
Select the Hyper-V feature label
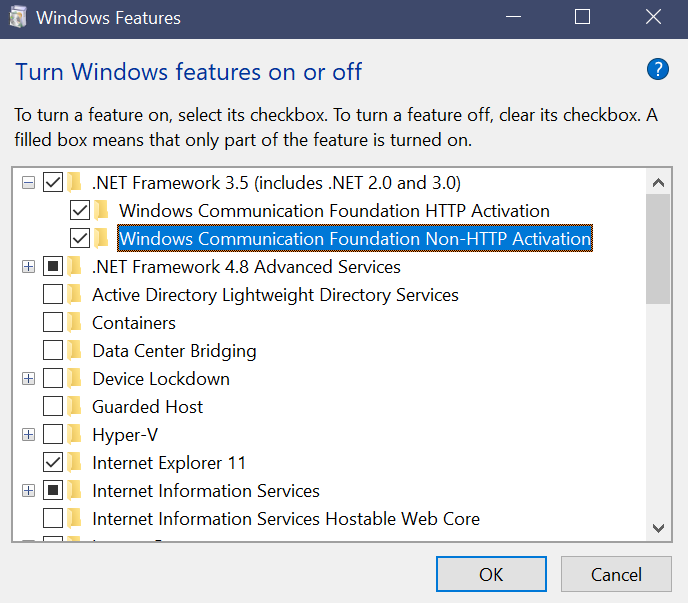coord(125,435)
